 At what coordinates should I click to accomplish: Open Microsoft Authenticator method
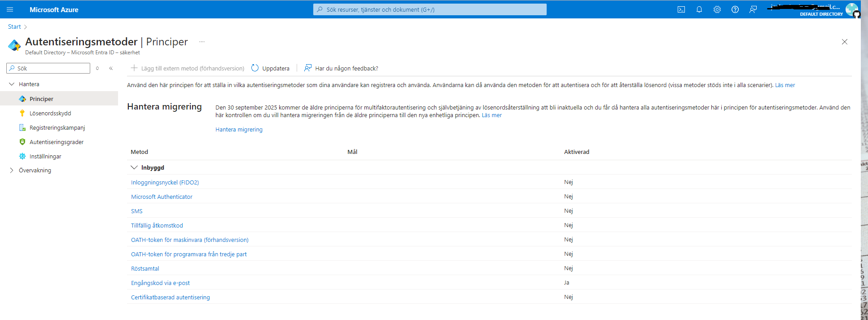coord(162,197)
